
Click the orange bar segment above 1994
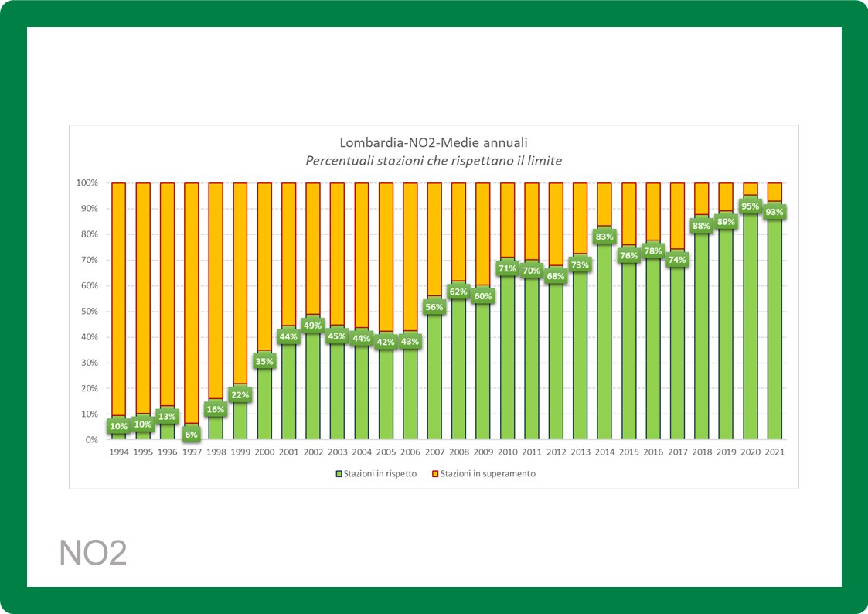tap(118, 294)
